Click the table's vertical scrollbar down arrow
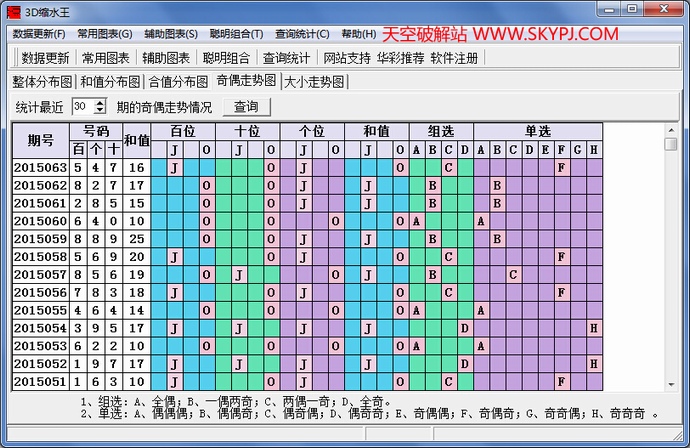This screenshot has height=448, width=690. 671,384
